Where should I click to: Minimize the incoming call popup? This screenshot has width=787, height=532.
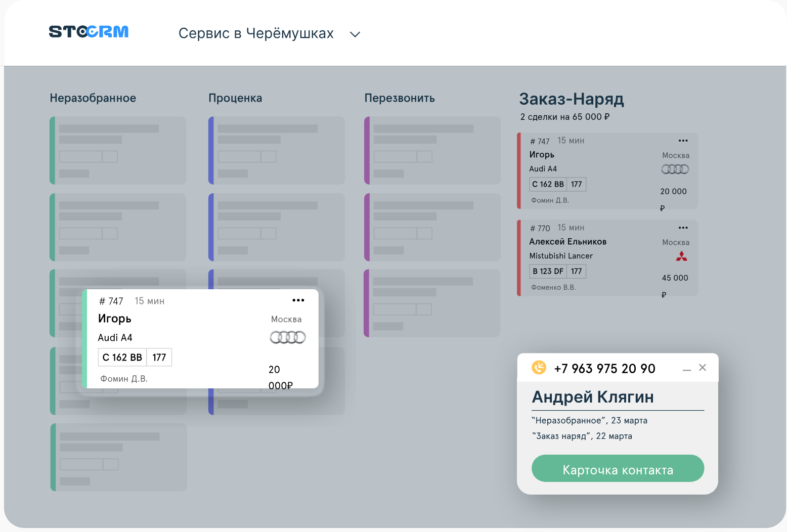tap(686, 370)
